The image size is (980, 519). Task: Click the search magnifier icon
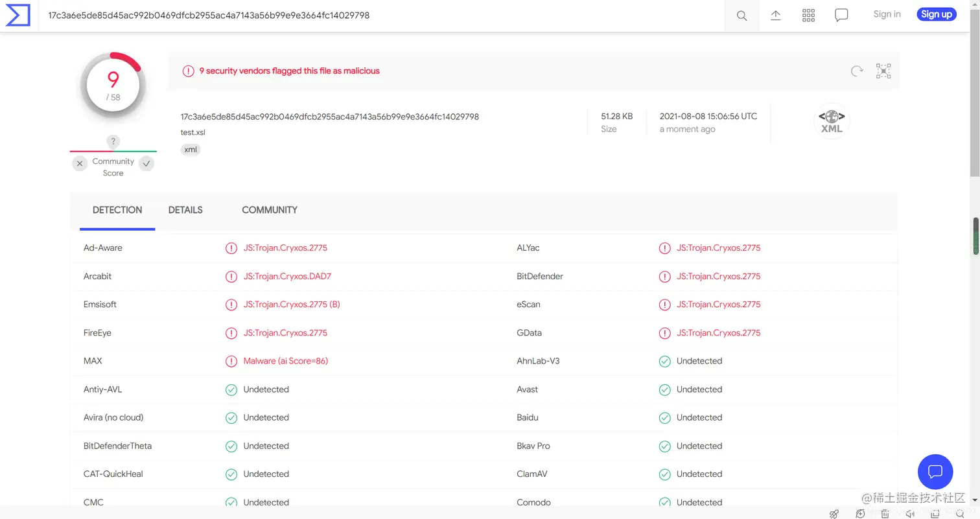[x=741, y=16]
